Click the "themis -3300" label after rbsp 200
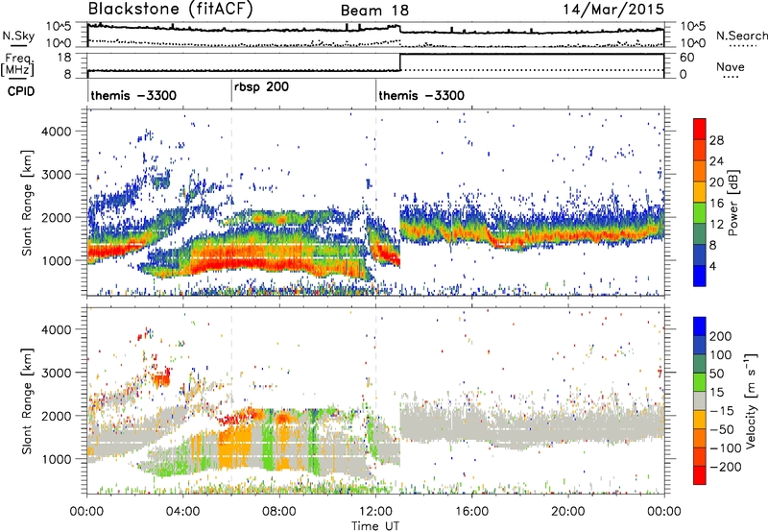Viewport: 768px width, 532px height. point(421,95)
